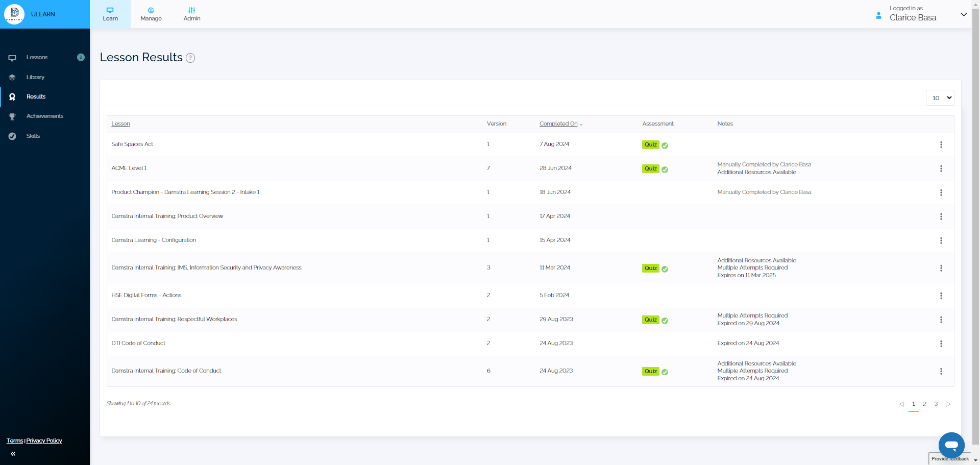Open the kebab menu for DTI Code of Conduct
Viewport: 980px width, 465px height.
941,344
